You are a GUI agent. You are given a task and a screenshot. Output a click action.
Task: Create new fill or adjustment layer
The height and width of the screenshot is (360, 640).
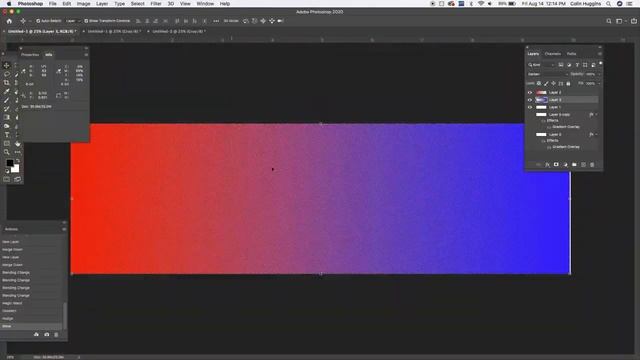(565, 164)
